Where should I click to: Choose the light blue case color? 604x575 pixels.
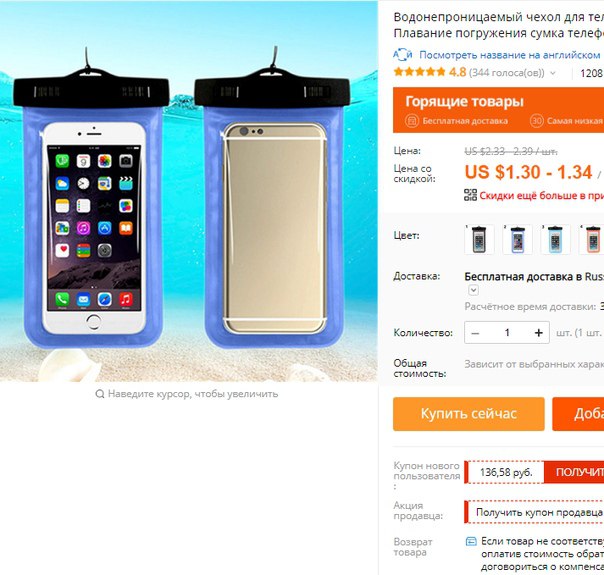[x=555, y=239]
